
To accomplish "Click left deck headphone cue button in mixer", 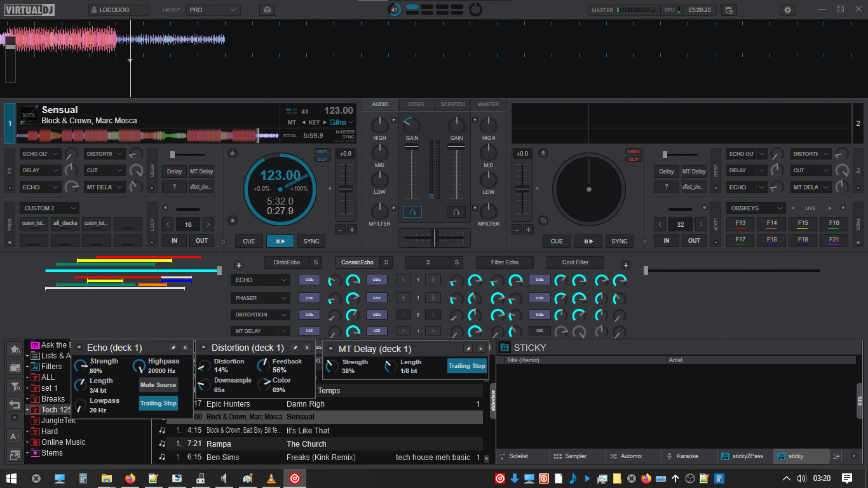I will 412,212.
